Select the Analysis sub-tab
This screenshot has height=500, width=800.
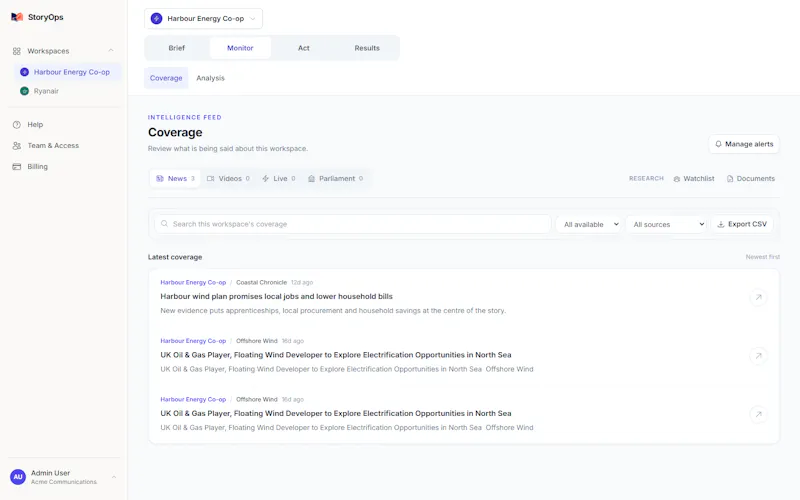[210, 78]
